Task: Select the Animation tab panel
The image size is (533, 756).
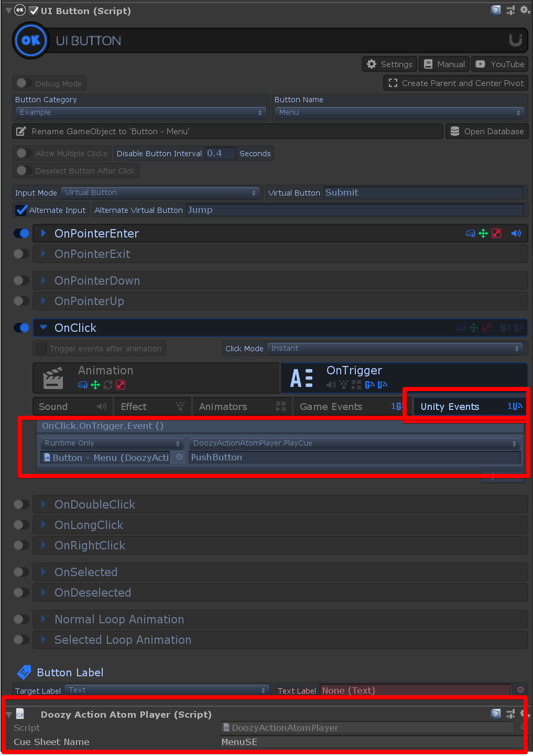Action: (156, 378)
